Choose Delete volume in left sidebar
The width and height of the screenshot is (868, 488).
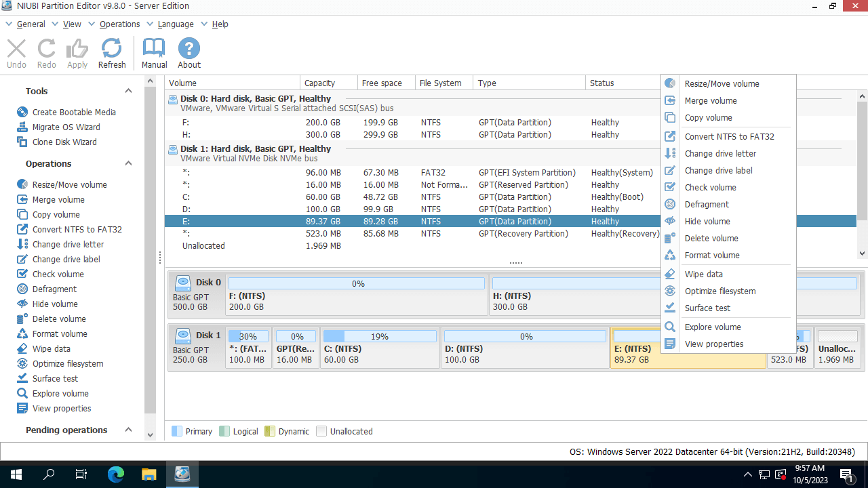[x=52, y=319]
